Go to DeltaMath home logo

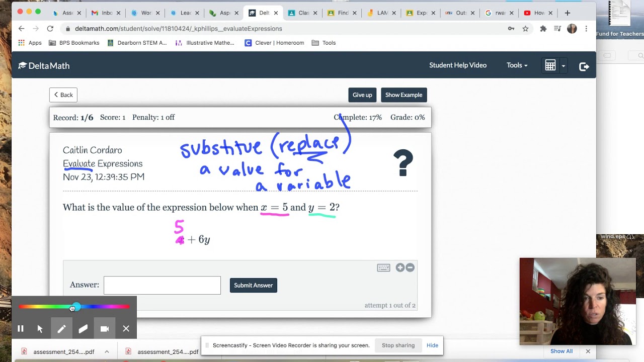(x=44, y=65)
